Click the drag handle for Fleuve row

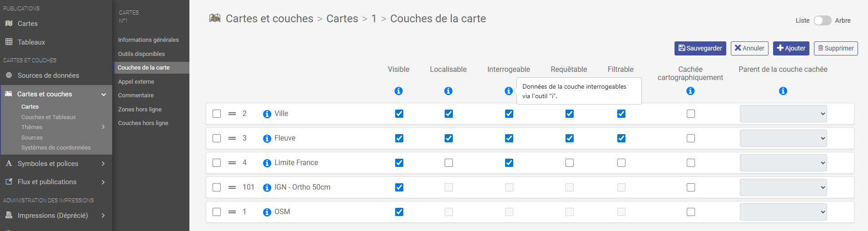click(x=232, y=138)
